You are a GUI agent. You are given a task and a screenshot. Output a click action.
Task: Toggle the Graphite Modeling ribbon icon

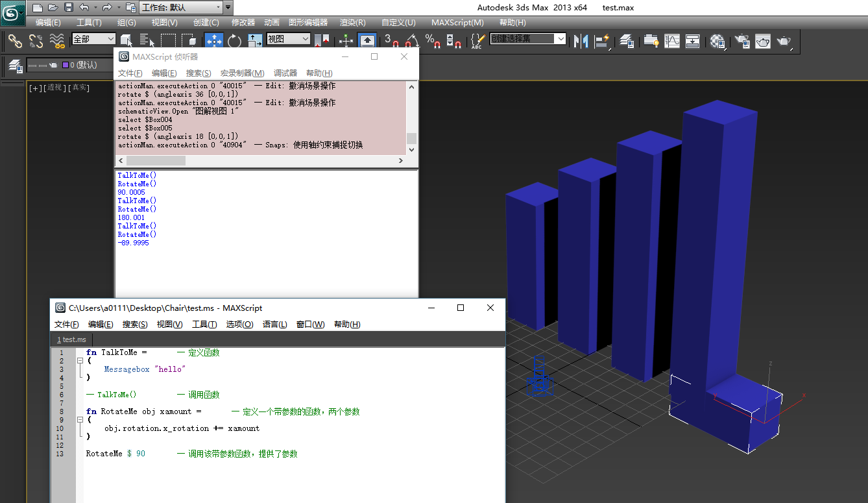pos(650,41)
